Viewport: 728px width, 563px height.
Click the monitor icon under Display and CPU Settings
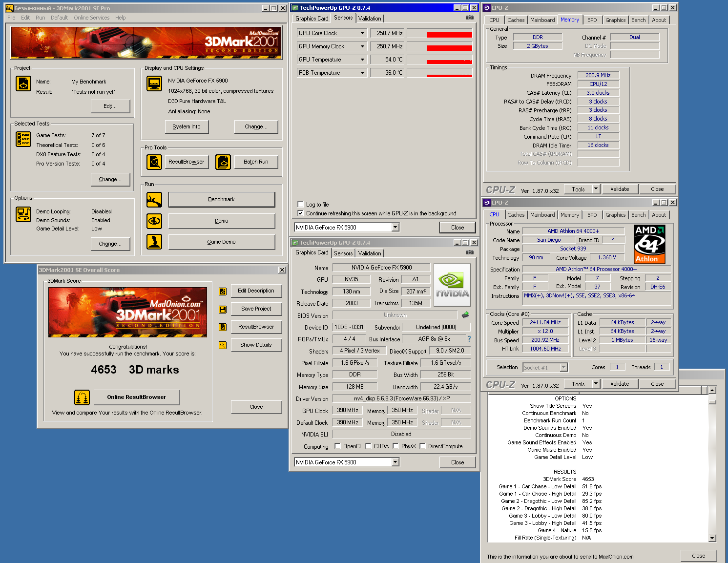(x=154, y=83)
